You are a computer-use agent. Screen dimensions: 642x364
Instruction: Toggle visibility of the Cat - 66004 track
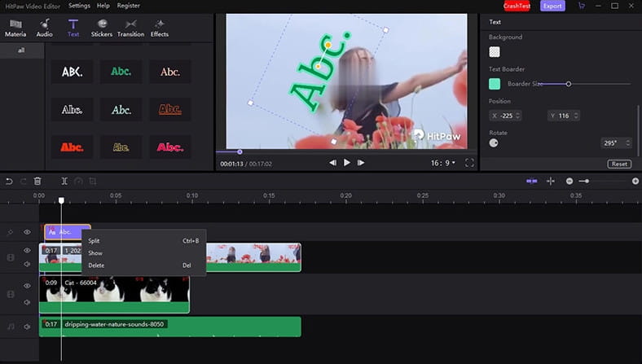[27, 286]
